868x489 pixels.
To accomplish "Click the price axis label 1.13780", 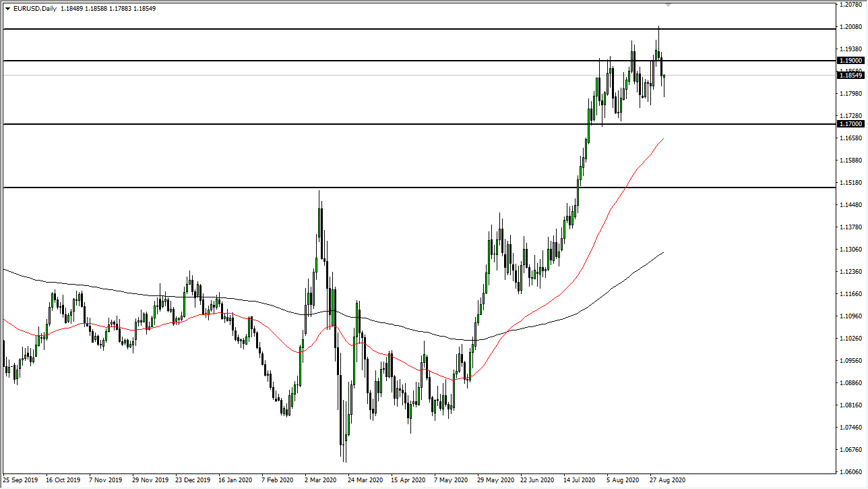I will (851, 227).
